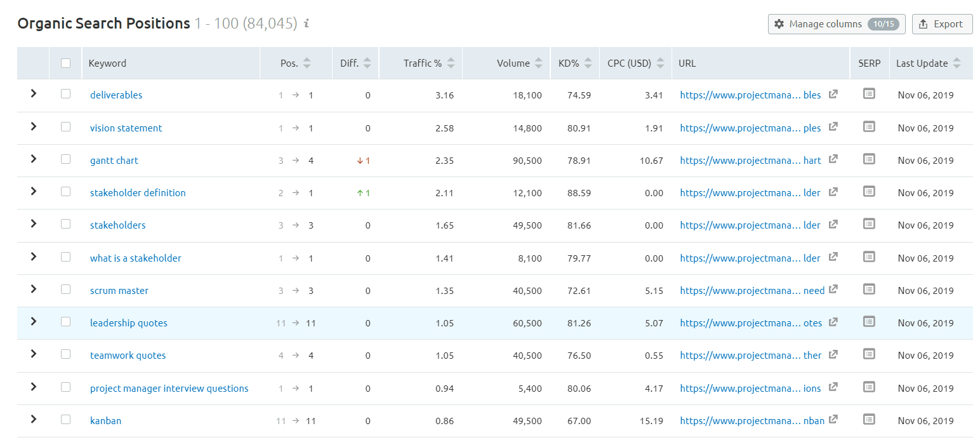Open interview questions URL external link icon
This screenshot has width=980, height=440.
(833, 387)
